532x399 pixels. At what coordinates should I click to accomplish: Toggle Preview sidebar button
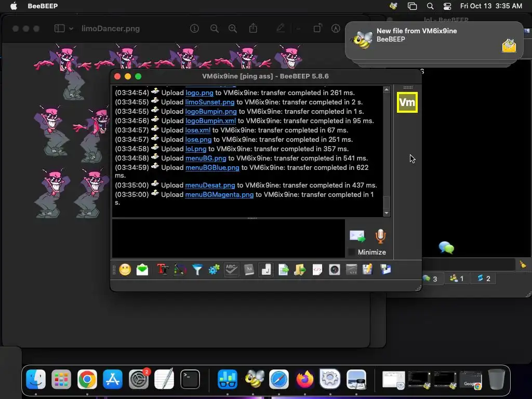[x=59, y=29]
